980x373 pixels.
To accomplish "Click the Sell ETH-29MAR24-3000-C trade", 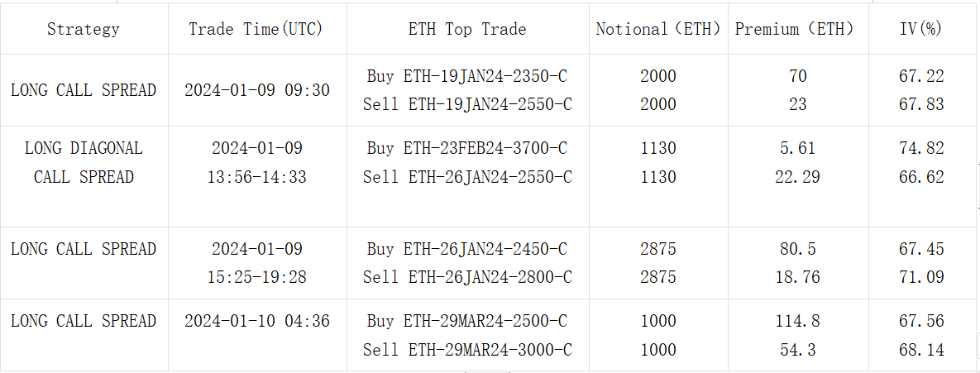I will pyautogui.click(x=467, y=350).
